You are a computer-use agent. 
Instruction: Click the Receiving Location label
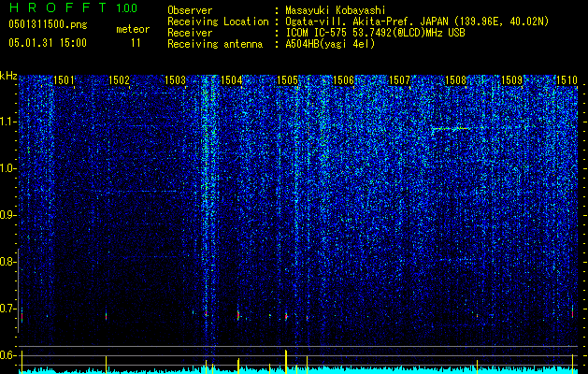pyautogui.click(x=218, y=22)
